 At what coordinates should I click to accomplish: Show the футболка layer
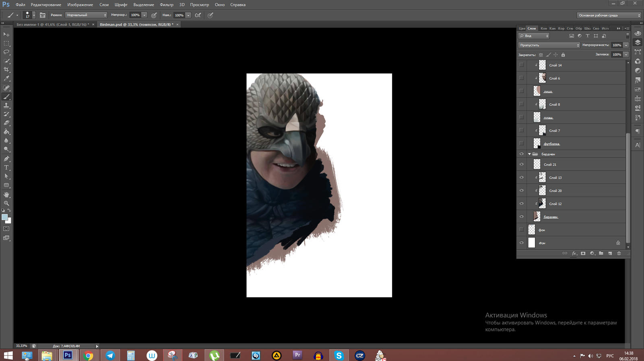522,143
